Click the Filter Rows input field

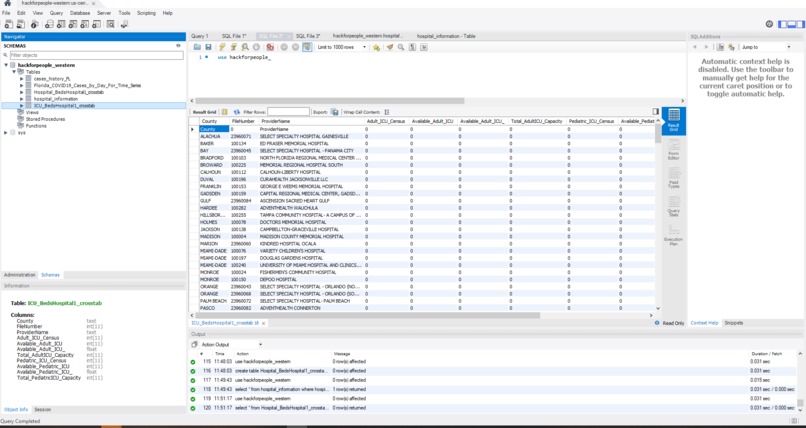288,112
